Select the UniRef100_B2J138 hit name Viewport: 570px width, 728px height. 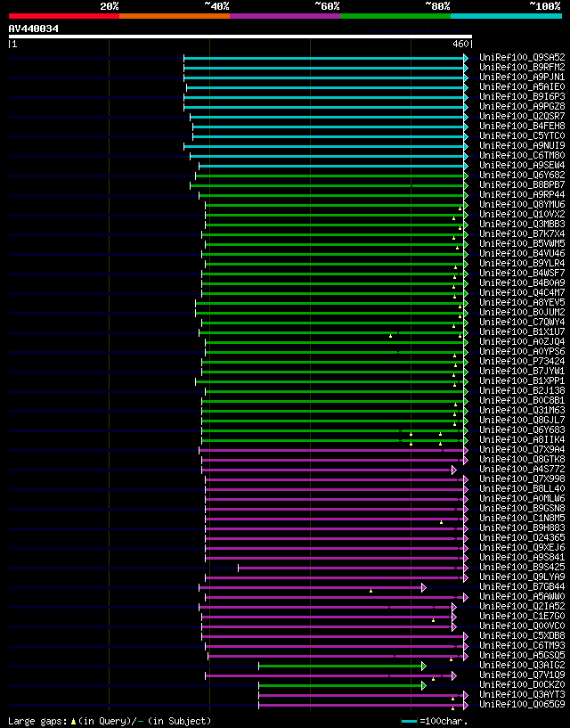pyautogui.click(x=522, y=390)
